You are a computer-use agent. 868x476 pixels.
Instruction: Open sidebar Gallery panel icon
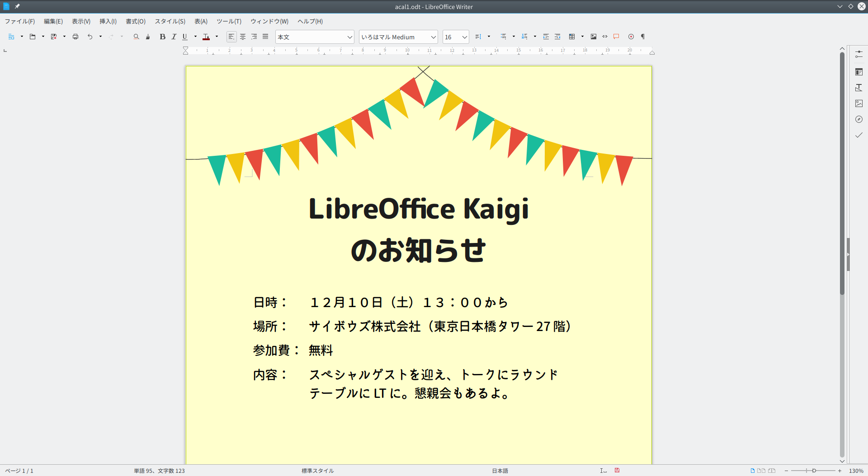click(859, 103)
